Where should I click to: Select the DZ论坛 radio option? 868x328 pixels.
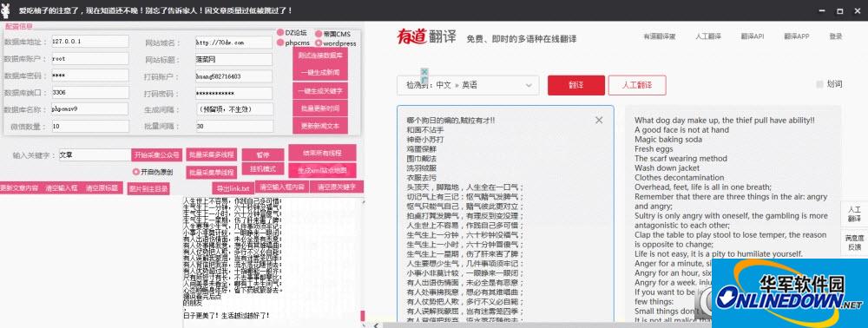(x=292, y=33)
